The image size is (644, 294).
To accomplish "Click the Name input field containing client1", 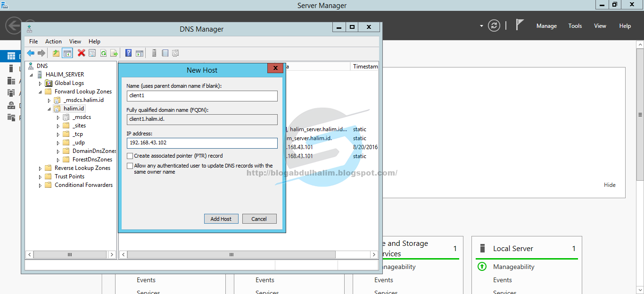I will (202, 96).
